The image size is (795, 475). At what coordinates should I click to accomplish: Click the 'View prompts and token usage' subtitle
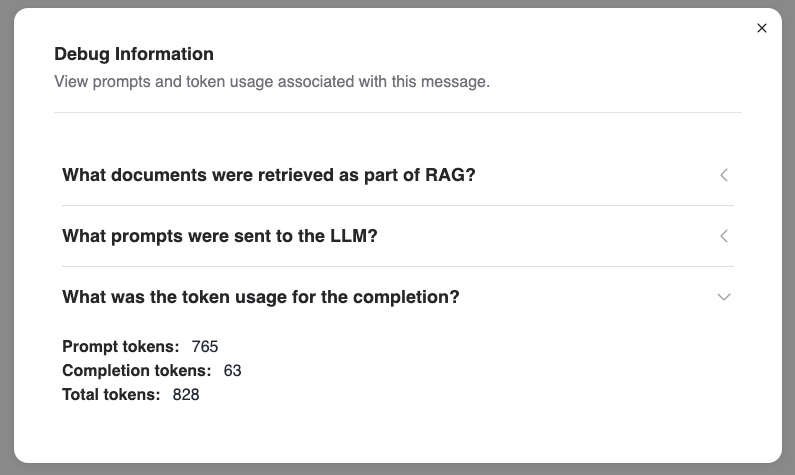(271, 81)
